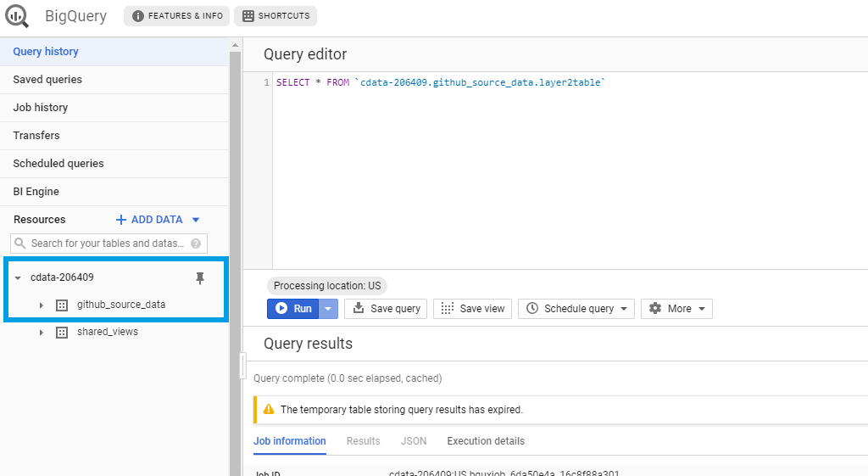Run the query

pyautogui.click(x=292, y=309)
